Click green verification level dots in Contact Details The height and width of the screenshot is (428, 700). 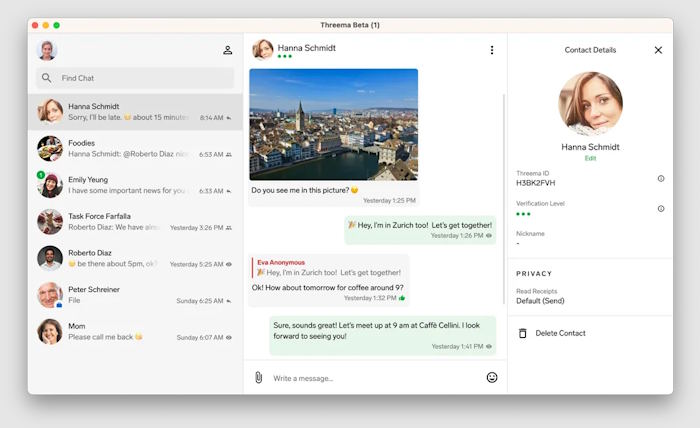(x=523, y=214)
